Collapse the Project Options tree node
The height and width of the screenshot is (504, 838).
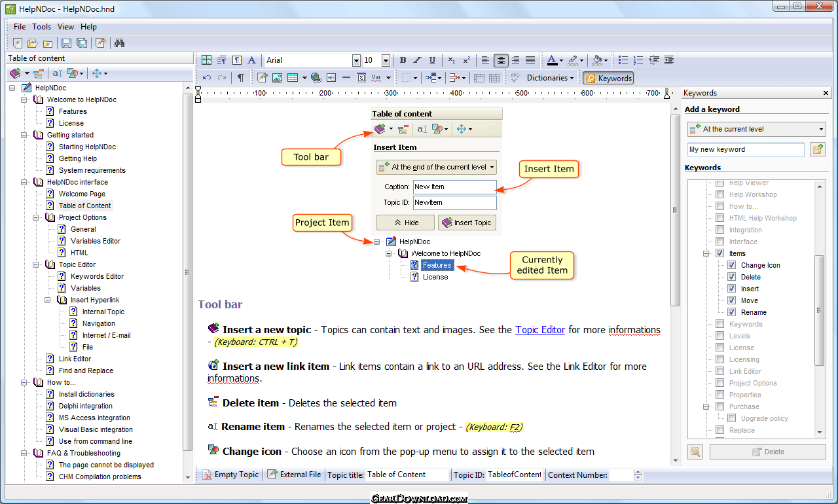(x=36, y=217)
